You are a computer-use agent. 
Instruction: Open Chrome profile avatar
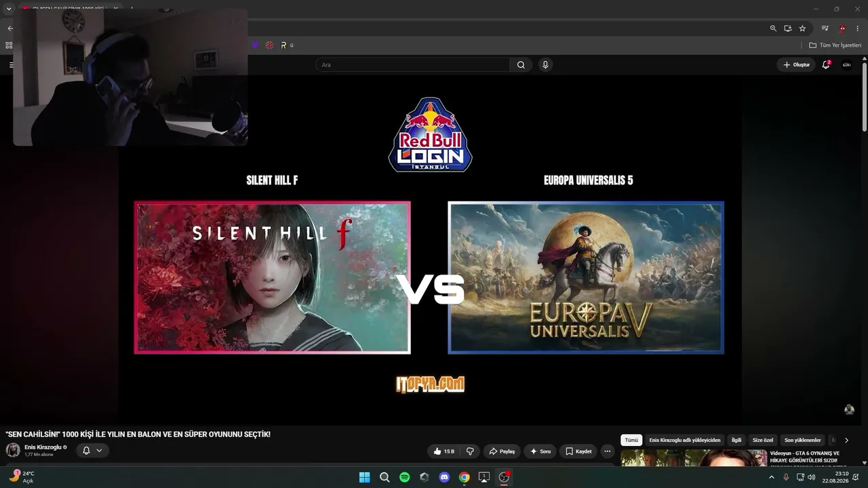pos(842,28)
